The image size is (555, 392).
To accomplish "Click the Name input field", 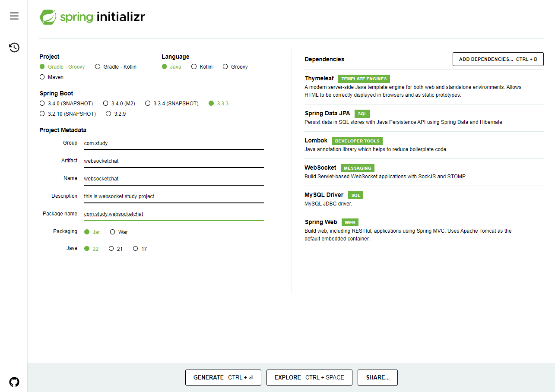I will pos(174,179).
